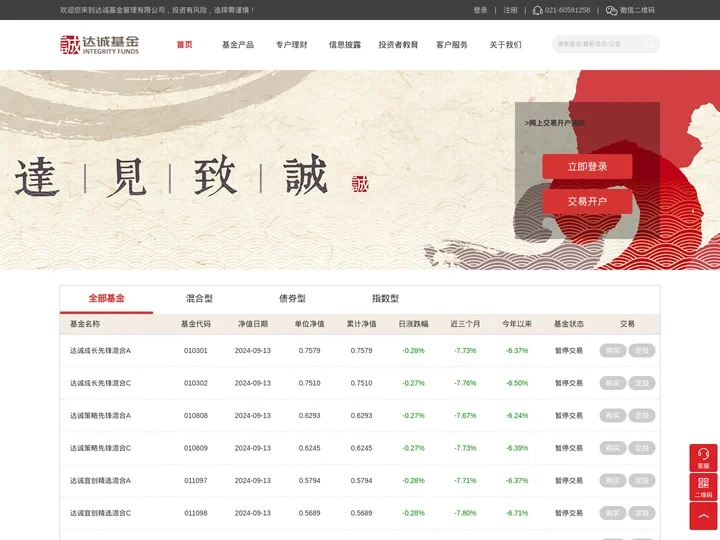Click 定投 for 达诚成长先锋混合A
The image size is (720, 540).
click(641, 351)
